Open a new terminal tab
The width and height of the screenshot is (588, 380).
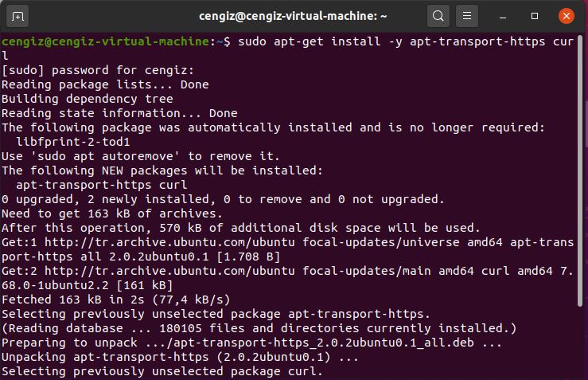18,17
